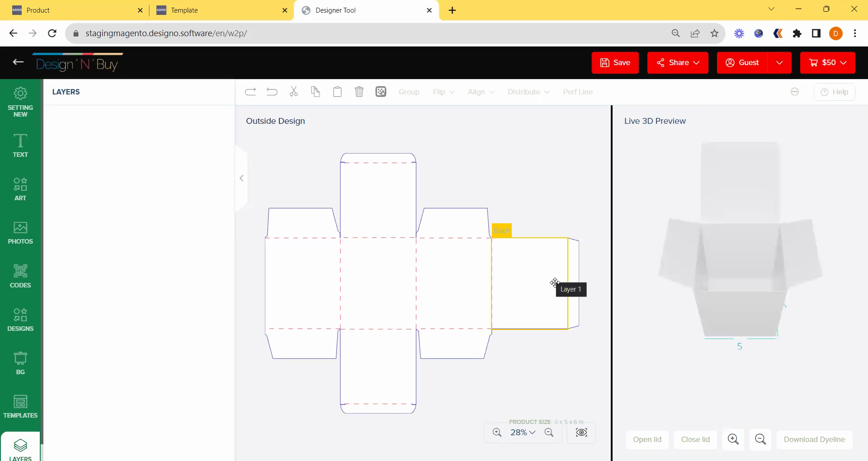Open the 28% zoom level dropdown
Viewport: 868px width, 461px height.
(523, 433)
